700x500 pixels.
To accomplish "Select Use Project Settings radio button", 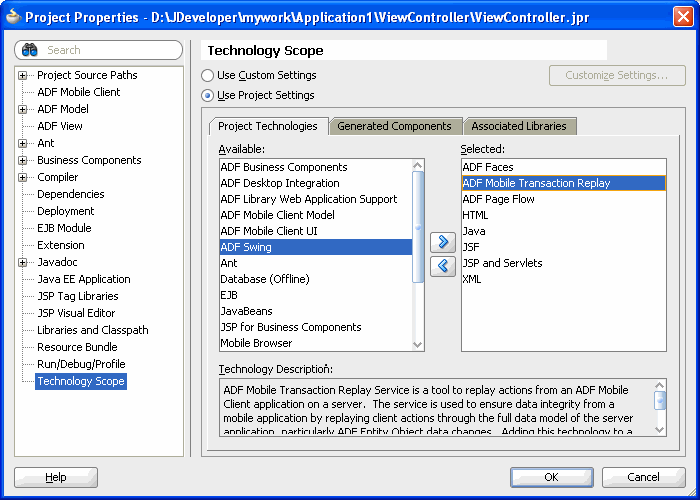I will (x=207, y=95).
